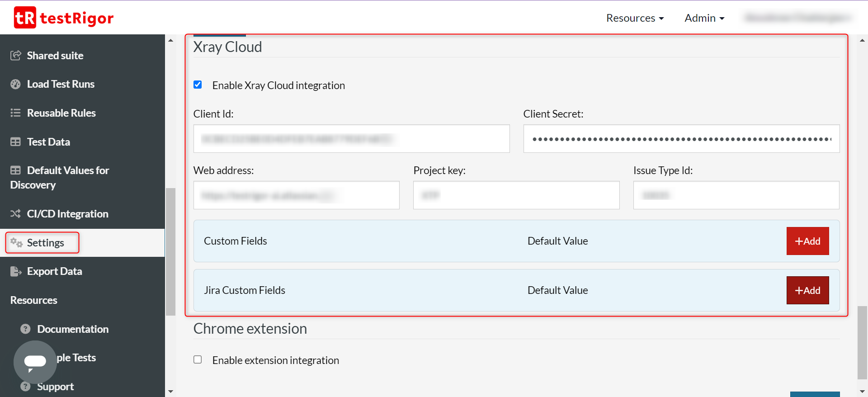Open the Export Data file icon

(x=16, y=271)
